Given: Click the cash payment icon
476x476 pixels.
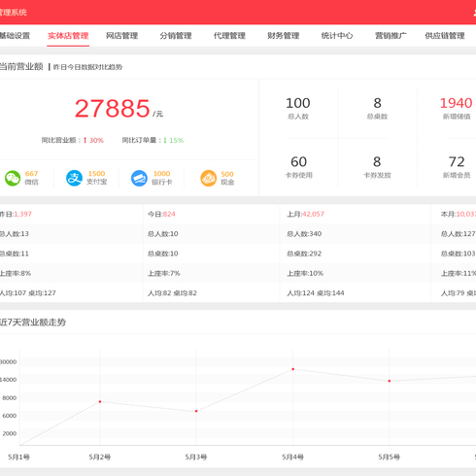Looking at the screenshot, I should [209, 178].
